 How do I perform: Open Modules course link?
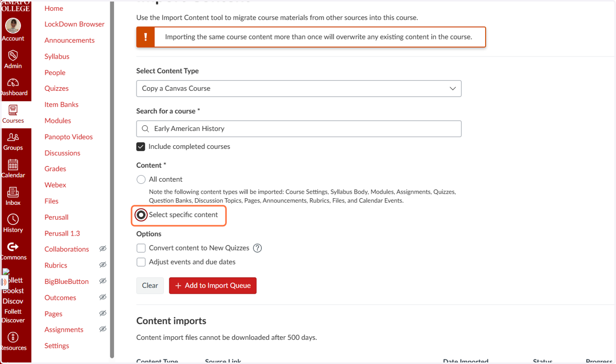[57, 121]
